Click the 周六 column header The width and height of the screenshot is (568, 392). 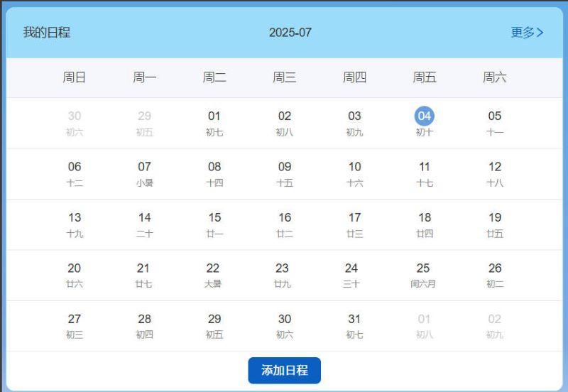click(x=494, y=77)
